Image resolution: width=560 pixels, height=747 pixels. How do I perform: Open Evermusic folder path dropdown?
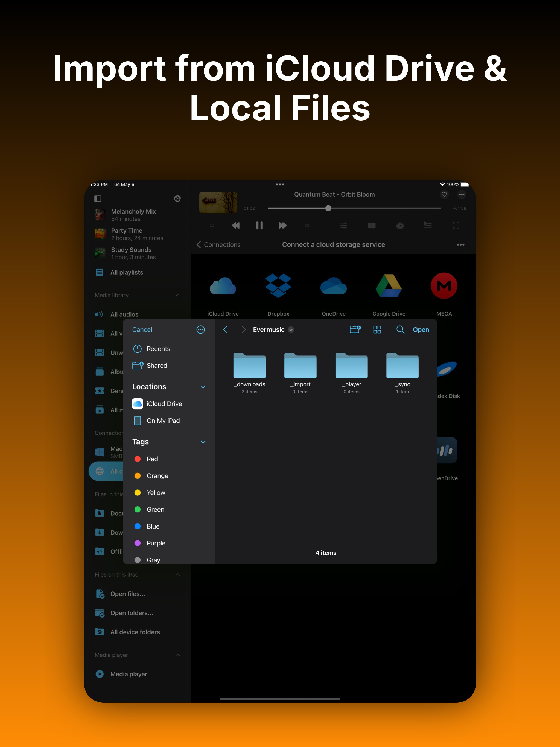click(x=291, y=330)
